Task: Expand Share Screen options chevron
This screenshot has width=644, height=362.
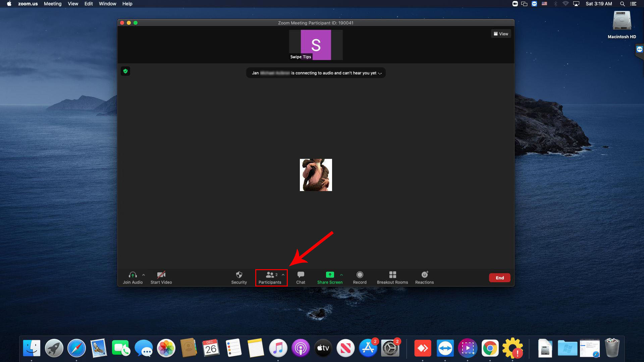Action: pyautogui.click(x=341, y=275)
